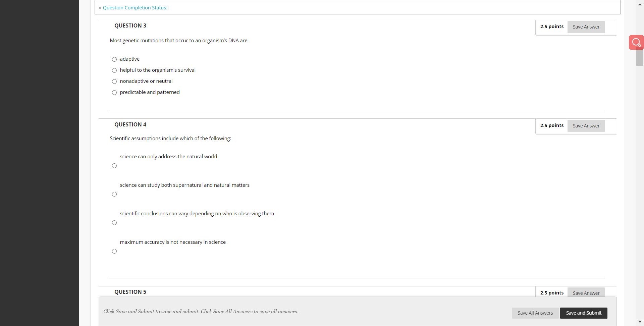Select 'nonadaptive or neutral' in Question 3

tap(114, 81)
